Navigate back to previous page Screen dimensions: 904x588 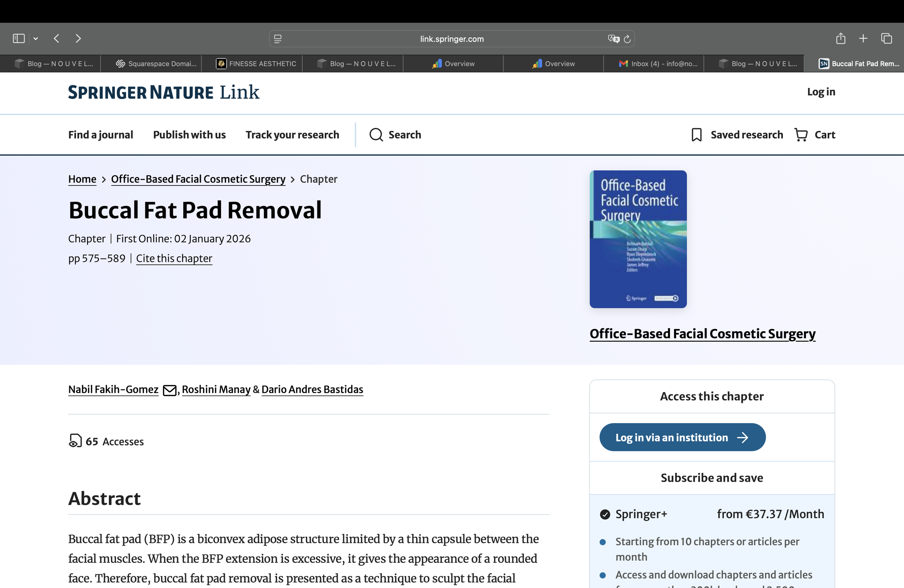coord(56,38)
